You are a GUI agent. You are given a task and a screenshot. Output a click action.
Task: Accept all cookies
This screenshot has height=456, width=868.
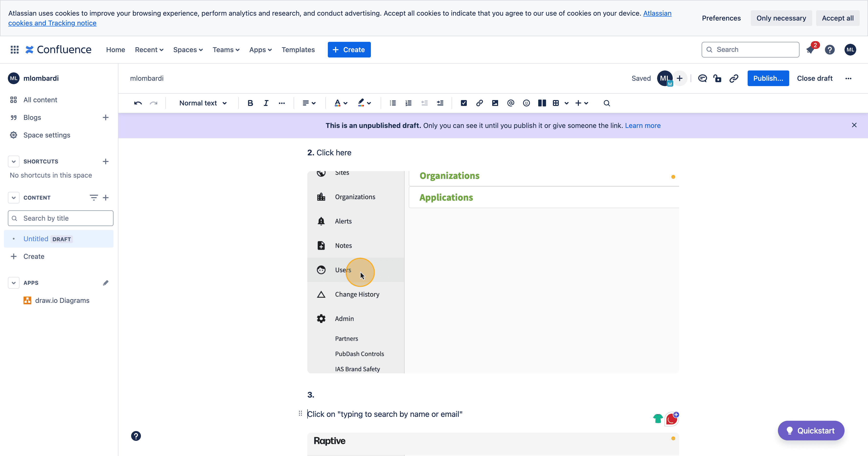pos(837,18)
